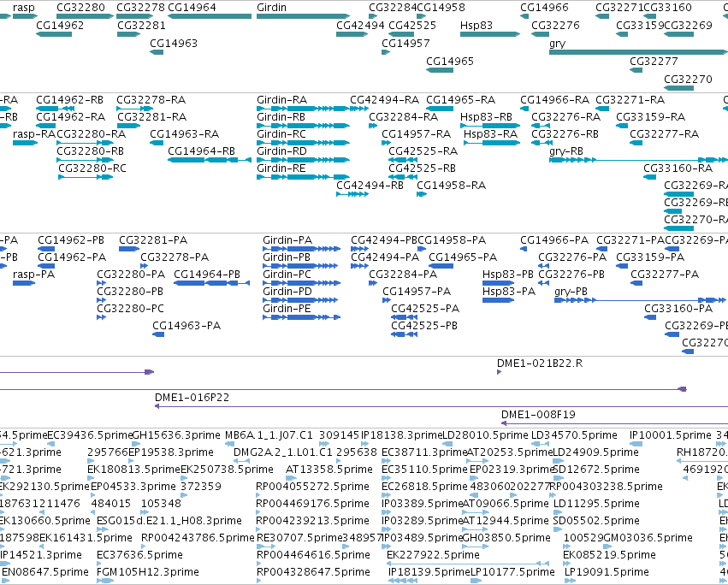Click the Hsp83-RA transcript label

(491, 134)
